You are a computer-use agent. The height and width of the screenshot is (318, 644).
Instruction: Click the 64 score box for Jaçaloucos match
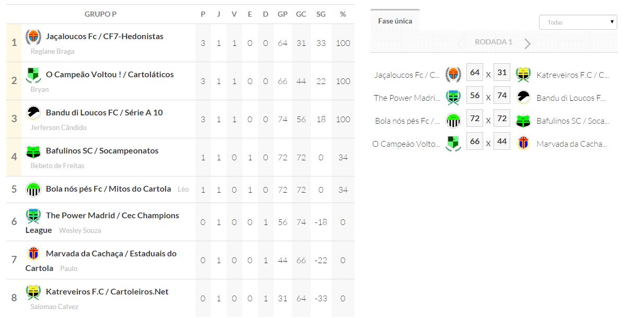(475, 73)
